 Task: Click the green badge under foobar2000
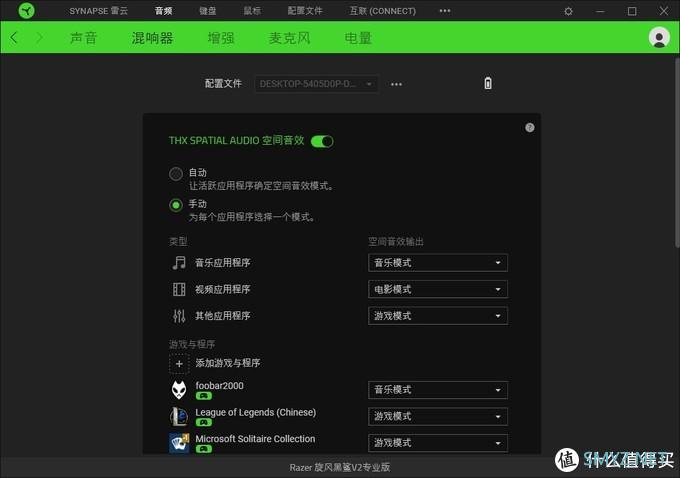point(203,396)
